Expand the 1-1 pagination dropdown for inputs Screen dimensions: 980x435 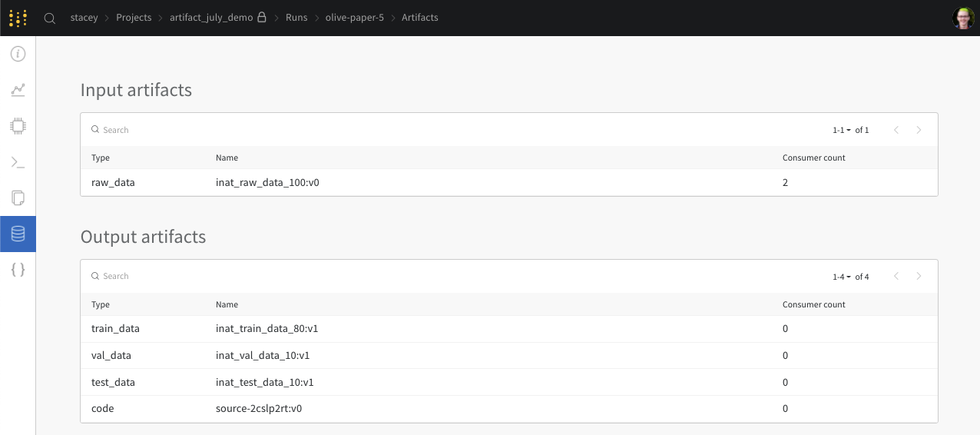tap(843, 130)
